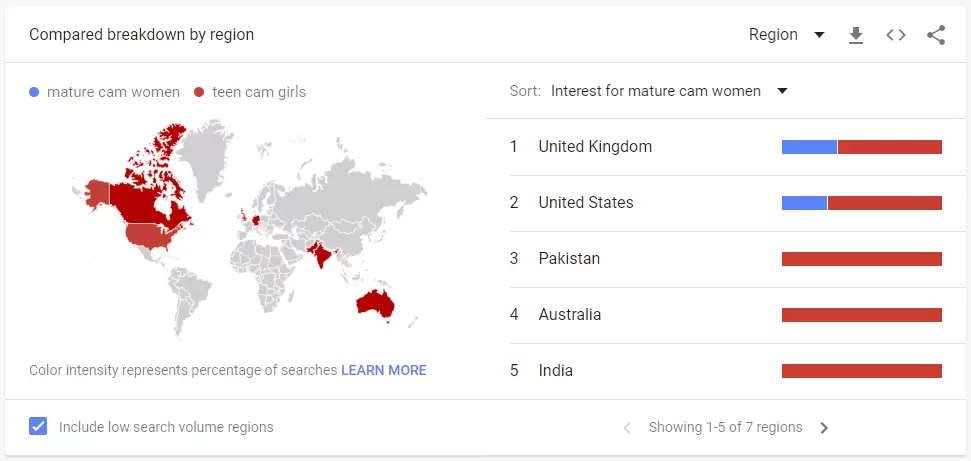Viewport: 971px width, 461px height.
Task: Click the Region dropdown arrow
Action: pos(819,35)
